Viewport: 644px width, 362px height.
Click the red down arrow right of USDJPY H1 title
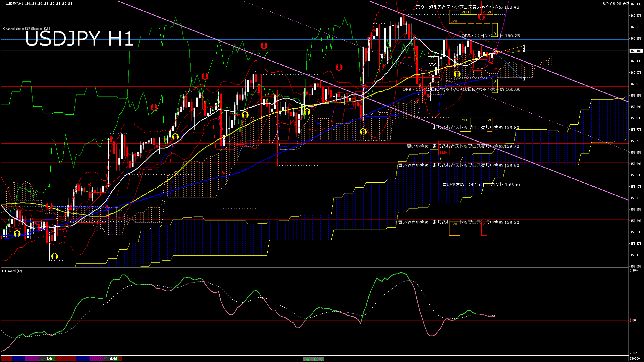coord(264,45)
